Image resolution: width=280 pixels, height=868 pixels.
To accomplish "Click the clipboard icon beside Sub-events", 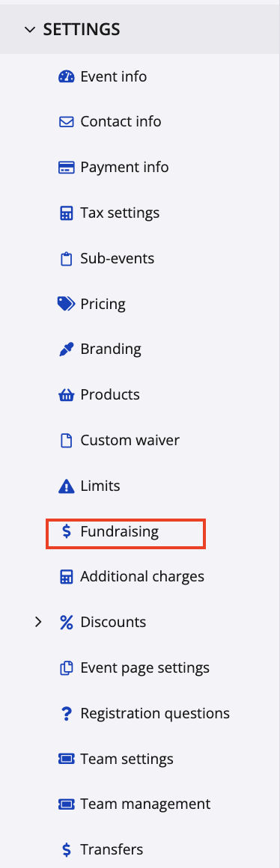I will [67, 258].
